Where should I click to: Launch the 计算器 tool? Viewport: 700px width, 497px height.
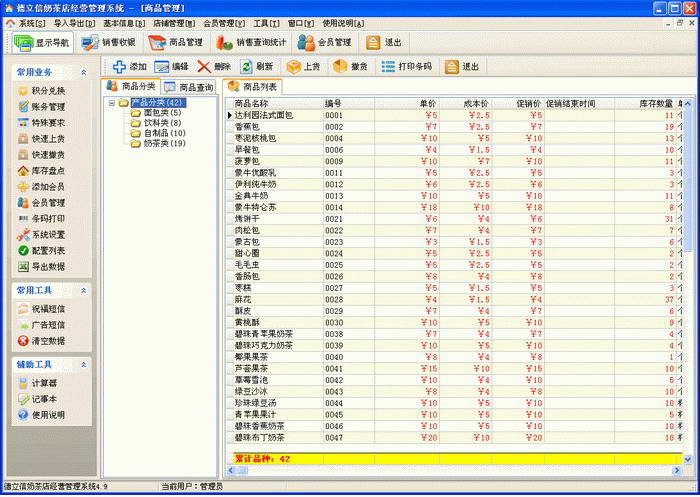pos(38,383)
